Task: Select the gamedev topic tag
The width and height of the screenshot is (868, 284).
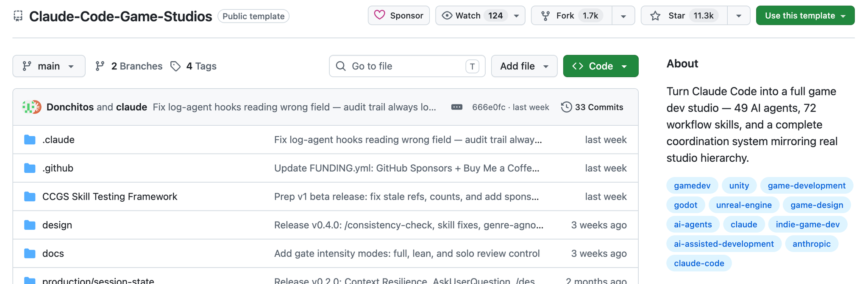Action: pos(692,186)
